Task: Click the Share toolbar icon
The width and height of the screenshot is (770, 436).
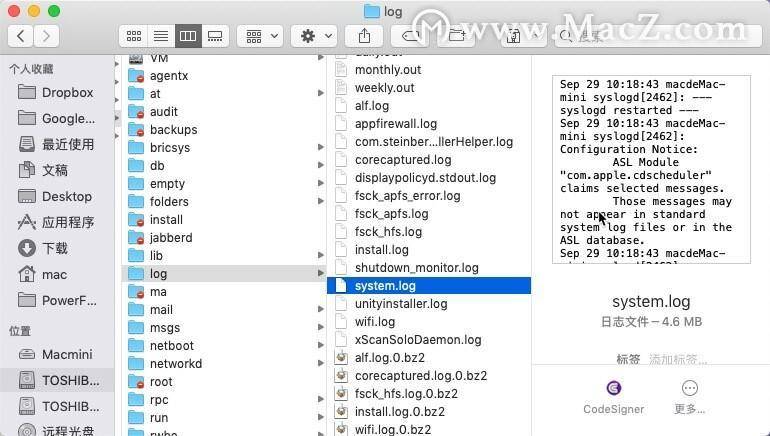Action: coord(364,36)
